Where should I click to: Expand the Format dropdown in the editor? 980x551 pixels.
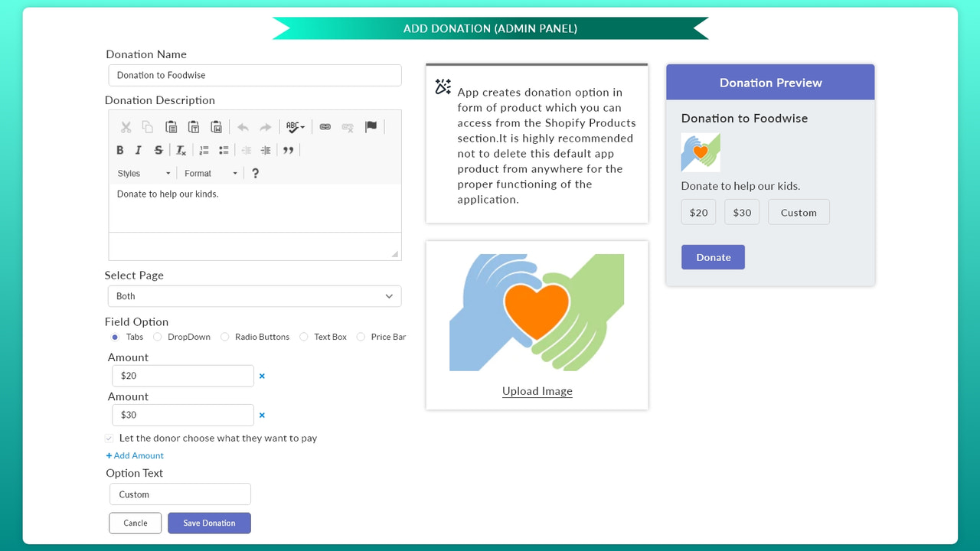(x=210, y=173)
